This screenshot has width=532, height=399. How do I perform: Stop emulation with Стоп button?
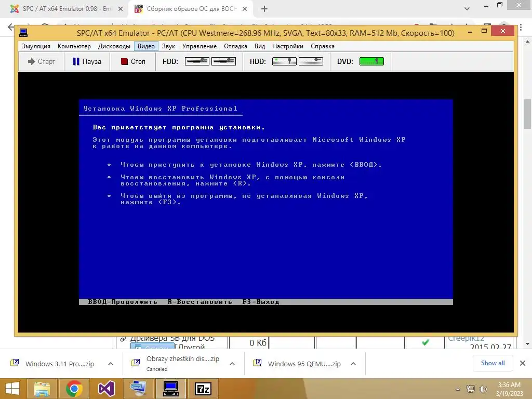click(x=132, y=61)
